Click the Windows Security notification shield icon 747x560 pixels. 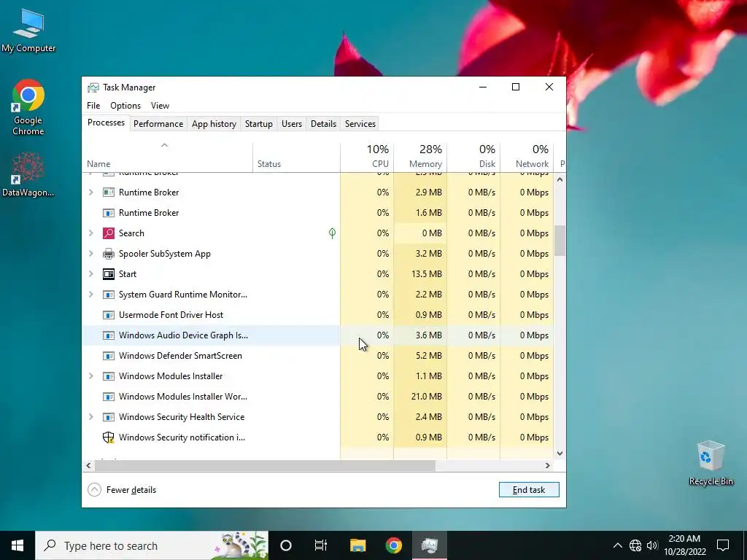point(109,437)
